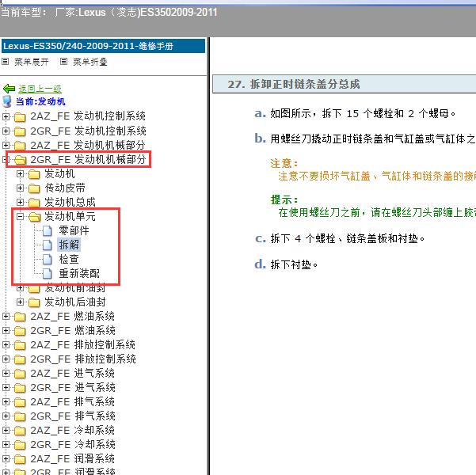Open the 零部件 document
Screen dimensions: 476x475
pyautogui.click(x=74, y=230)
